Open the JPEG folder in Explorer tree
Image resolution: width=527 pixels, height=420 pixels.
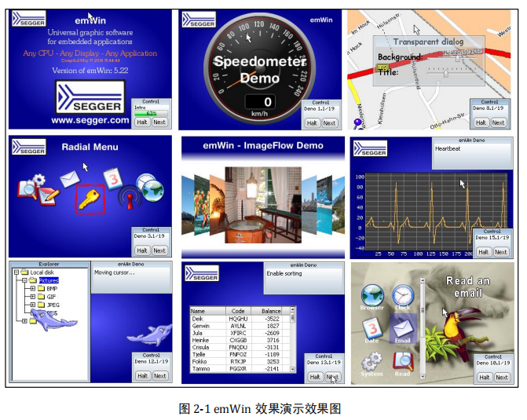49,305
